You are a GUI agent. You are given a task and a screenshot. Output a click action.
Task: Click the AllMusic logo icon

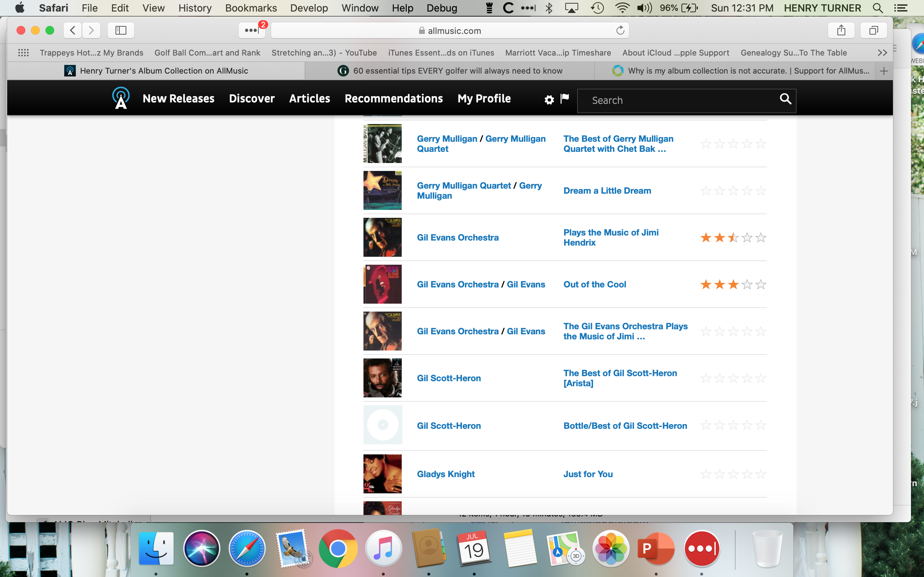pos(121,98)
